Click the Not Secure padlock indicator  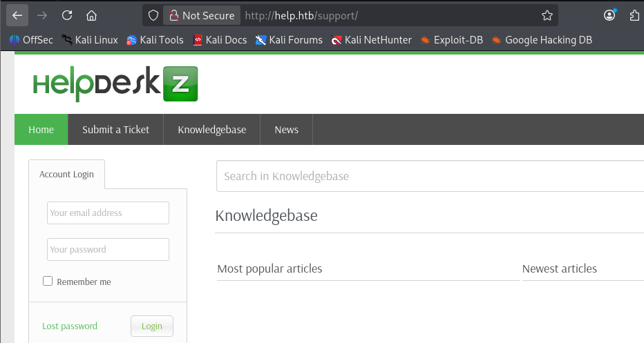tap(202, 15)
